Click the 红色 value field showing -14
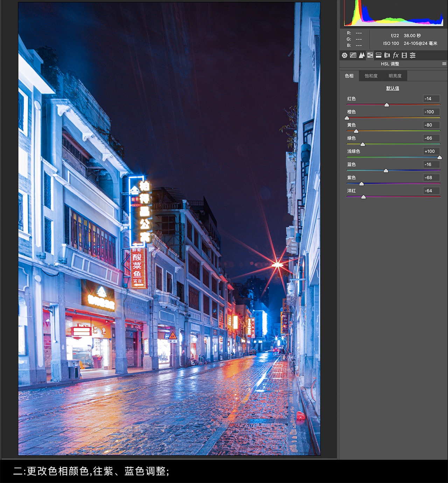The height and width of the screenshot is (483, 448). pos(431,99)
